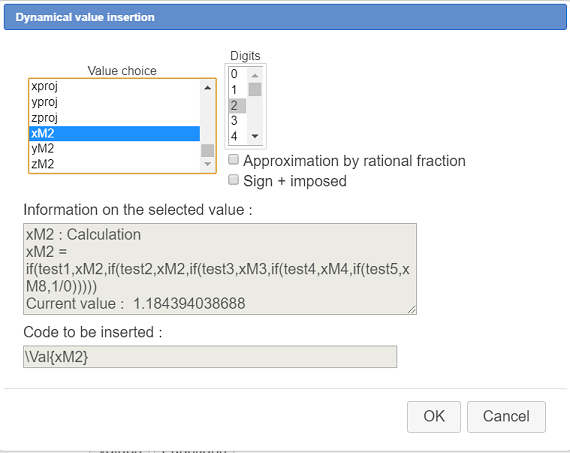
Task: Click the Value choice list scroll-down arrow
Action: [208, 164]
